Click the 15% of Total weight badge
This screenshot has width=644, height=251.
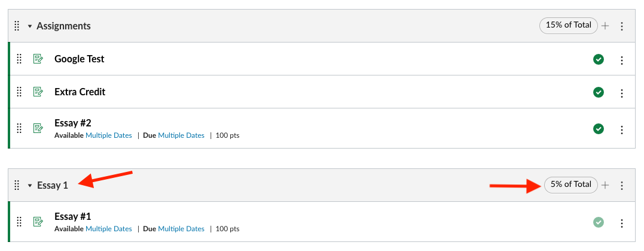click(x=569, y=26)
